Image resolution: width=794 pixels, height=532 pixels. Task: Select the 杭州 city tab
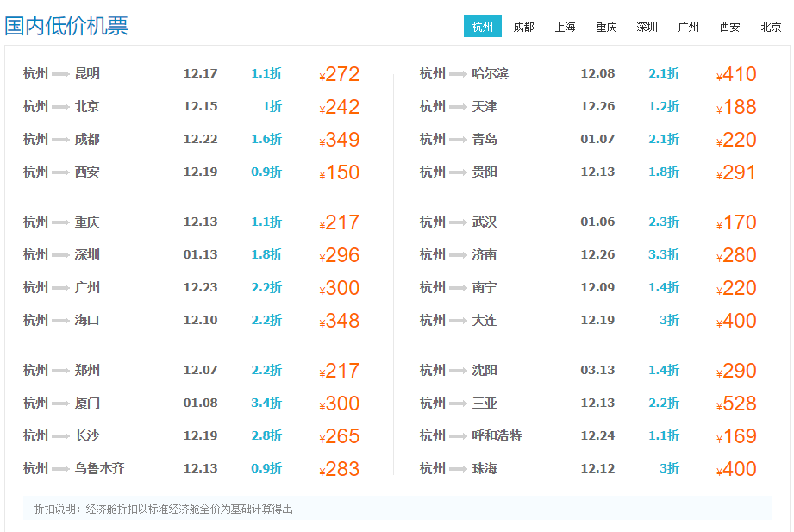[x=483, y=26]
